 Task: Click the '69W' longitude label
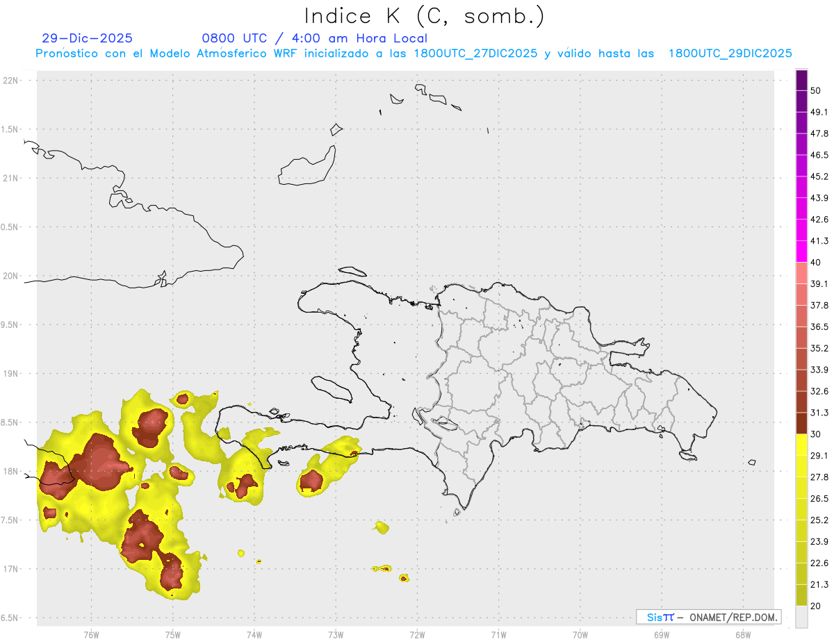point(661,635)
